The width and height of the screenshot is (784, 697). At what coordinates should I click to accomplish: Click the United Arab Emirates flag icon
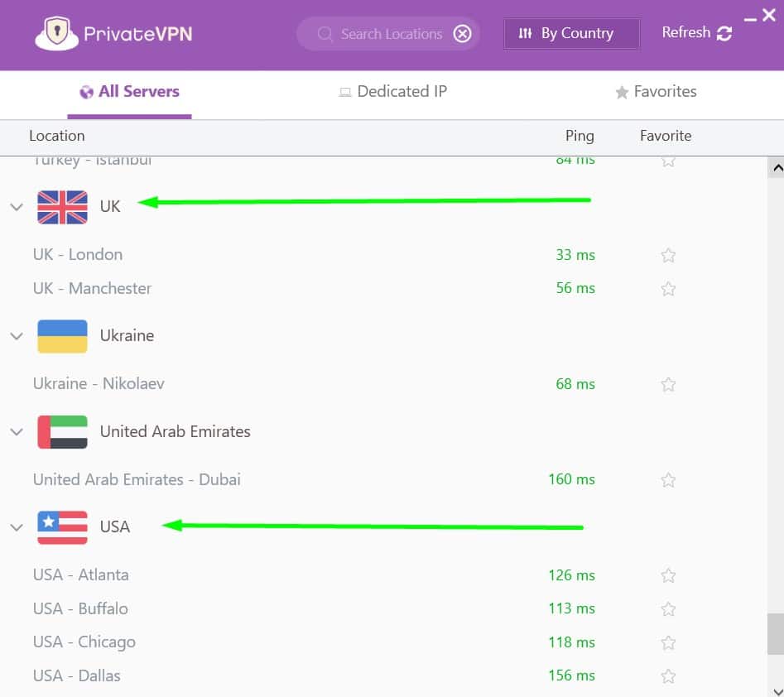click(62, 431)
